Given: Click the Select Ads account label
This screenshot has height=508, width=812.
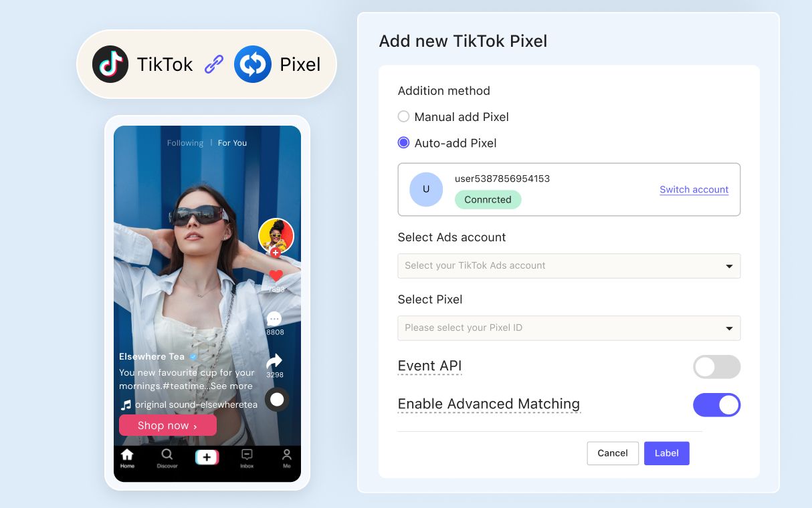Looking at the screenshot, I should 451,237.
